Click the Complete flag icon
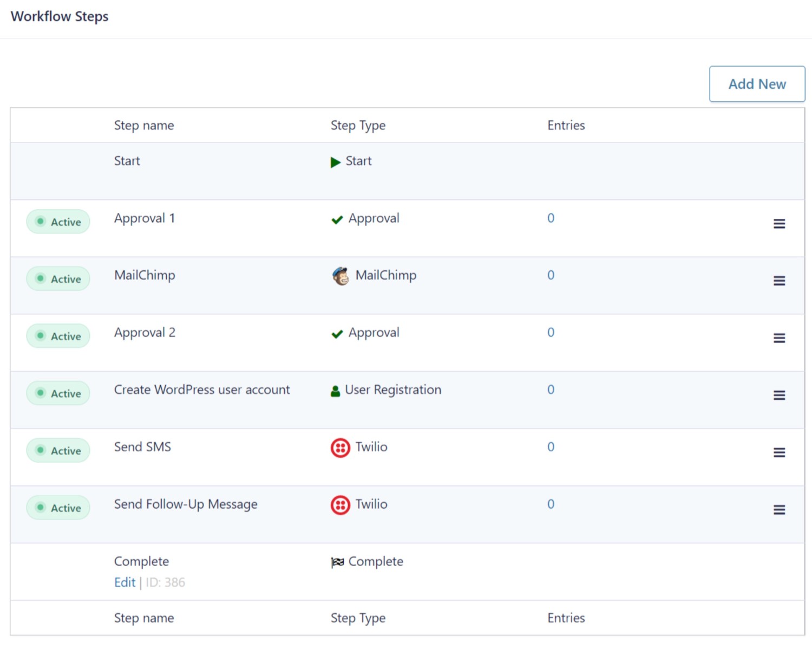Screen dimensions: 812x649 (x=337, y=562)
